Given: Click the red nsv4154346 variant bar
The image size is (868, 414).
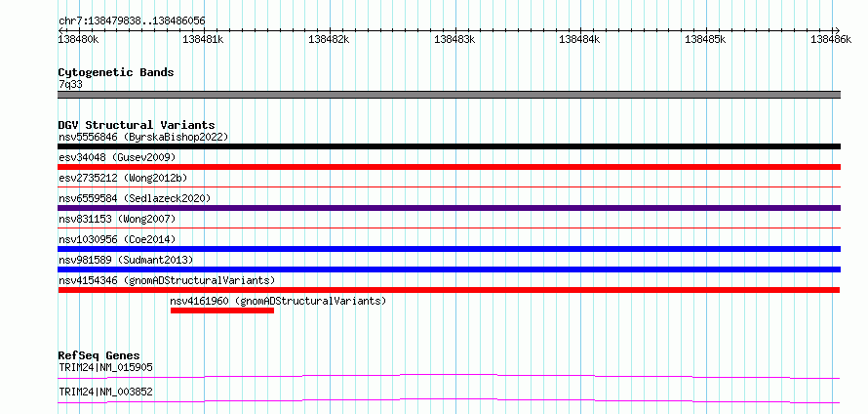Looking at the screenshot, I should click(x=449, y=290).
